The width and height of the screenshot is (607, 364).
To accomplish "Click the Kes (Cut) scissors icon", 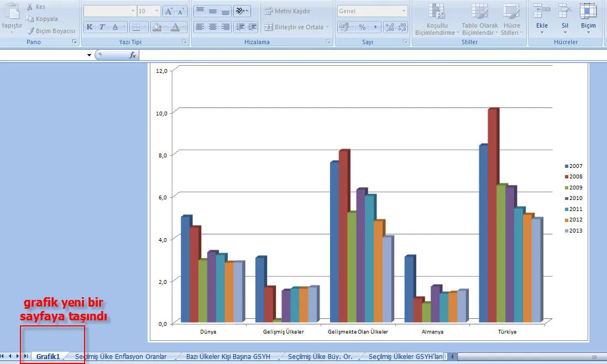I will (30, 7).
